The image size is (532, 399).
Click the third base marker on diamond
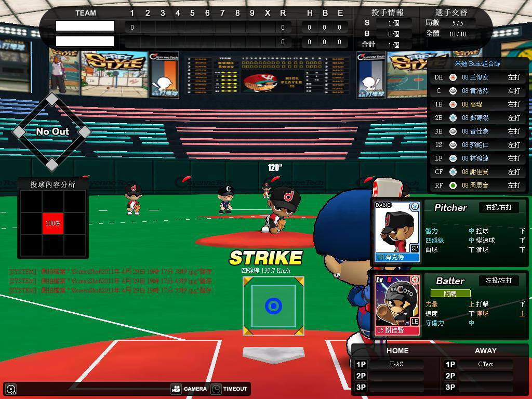click(x=19, y=132)
